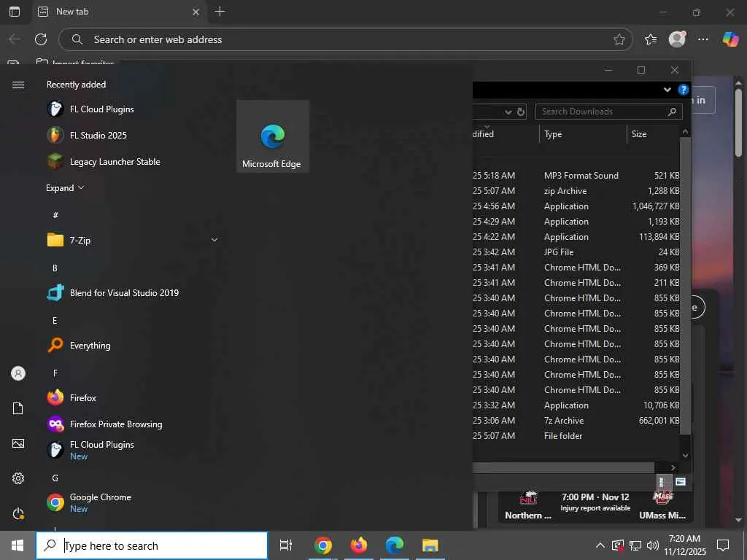Screen dimensions: 747x560
Task: Launch FL Studio 2025 from Start menu
Action: click(x=88, y=135)
